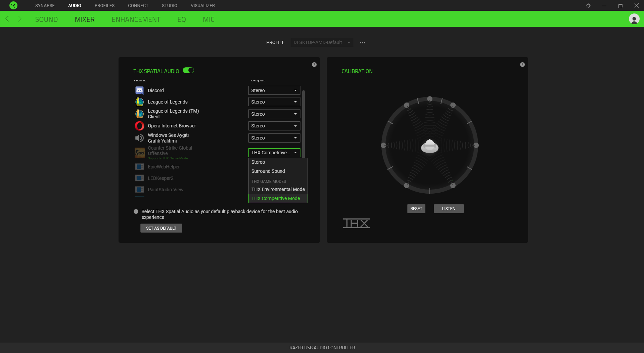Click help icon in THX Spatial Audio panel
This screenshot has height=353, width=644.
click(314, 65)
